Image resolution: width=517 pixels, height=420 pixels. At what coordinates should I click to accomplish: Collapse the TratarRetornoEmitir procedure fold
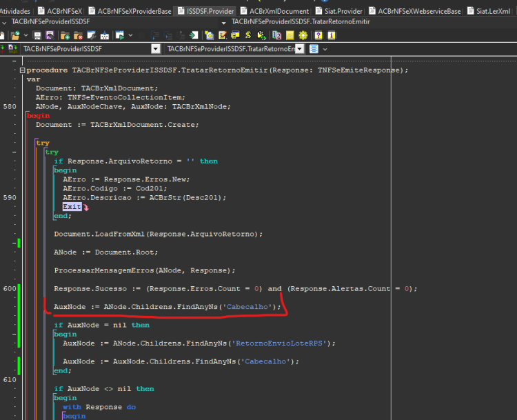(x=23, y=70)
